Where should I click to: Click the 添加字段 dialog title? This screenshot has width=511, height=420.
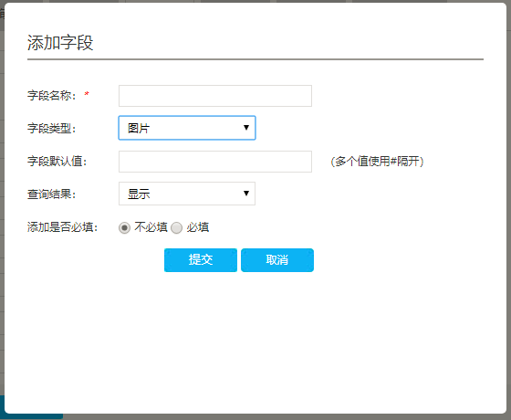pos(60,43)
